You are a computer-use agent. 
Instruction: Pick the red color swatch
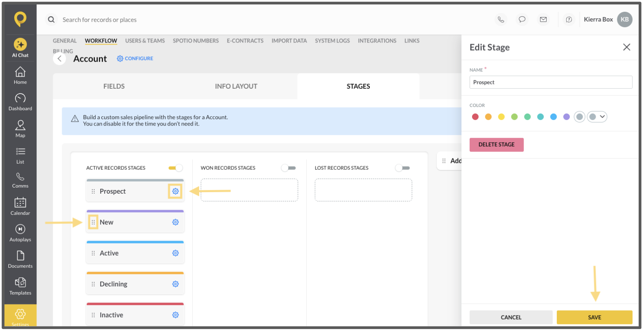tap(476, 117)
